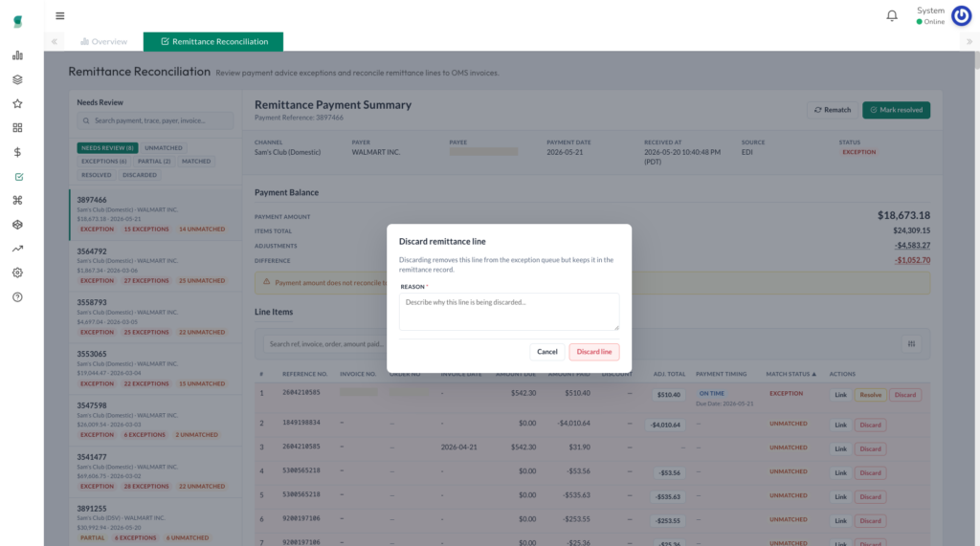
Task: Open the dollar sign payments sidebar icon
Action: 17,152
